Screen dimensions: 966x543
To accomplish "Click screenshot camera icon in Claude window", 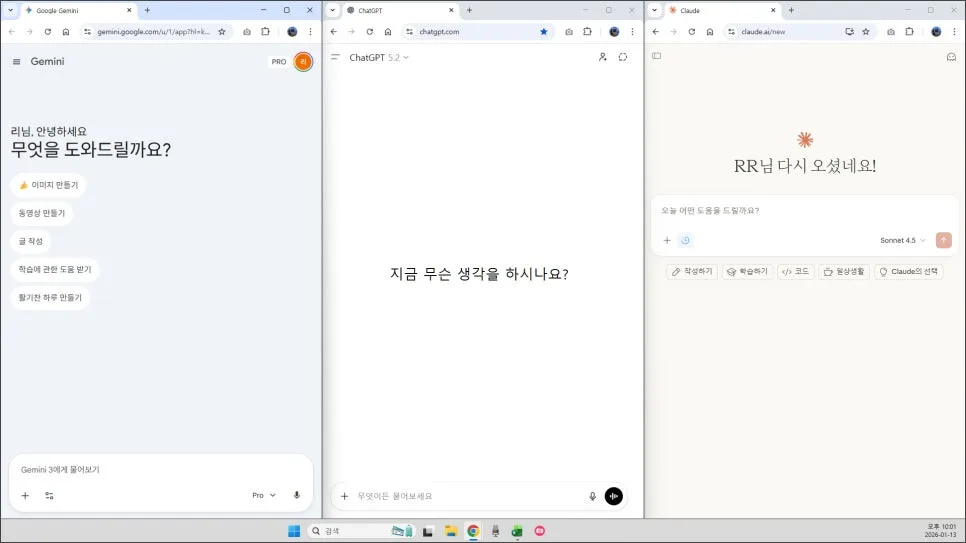I will pyautogui.click(x=891, y=31).
